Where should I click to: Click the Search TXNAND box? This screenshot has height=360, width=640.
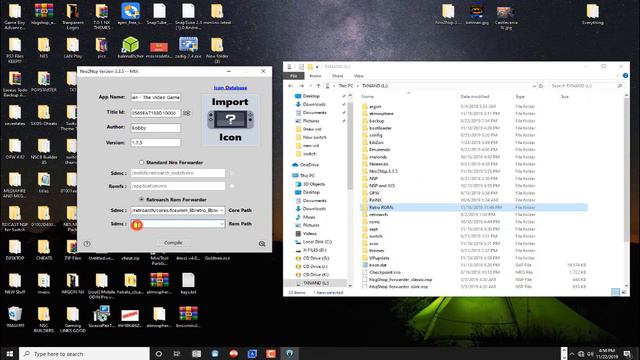click(586, 86)
